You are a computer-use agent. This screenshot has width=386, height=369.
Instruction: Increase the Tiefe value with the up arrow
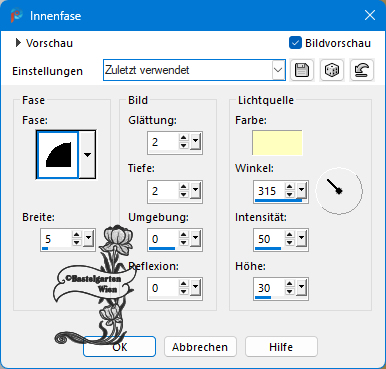tap(184, 186)
